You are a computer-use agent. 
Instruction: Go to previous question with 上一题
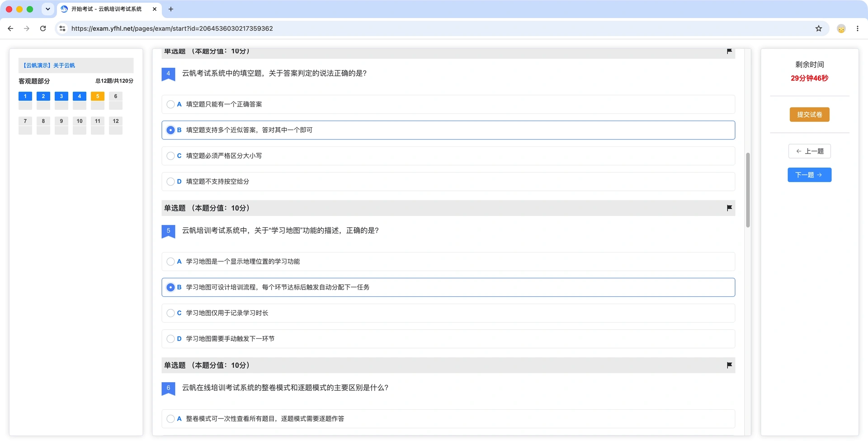pos(809,151)
